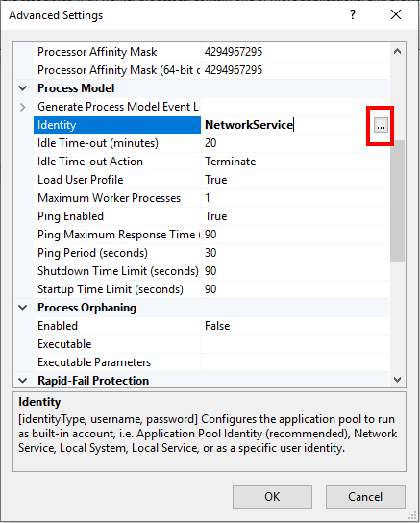Select the Executable Parameters row
Image resolution: width=420 pixels, height=523 pixels.
(x=211, y=362)
